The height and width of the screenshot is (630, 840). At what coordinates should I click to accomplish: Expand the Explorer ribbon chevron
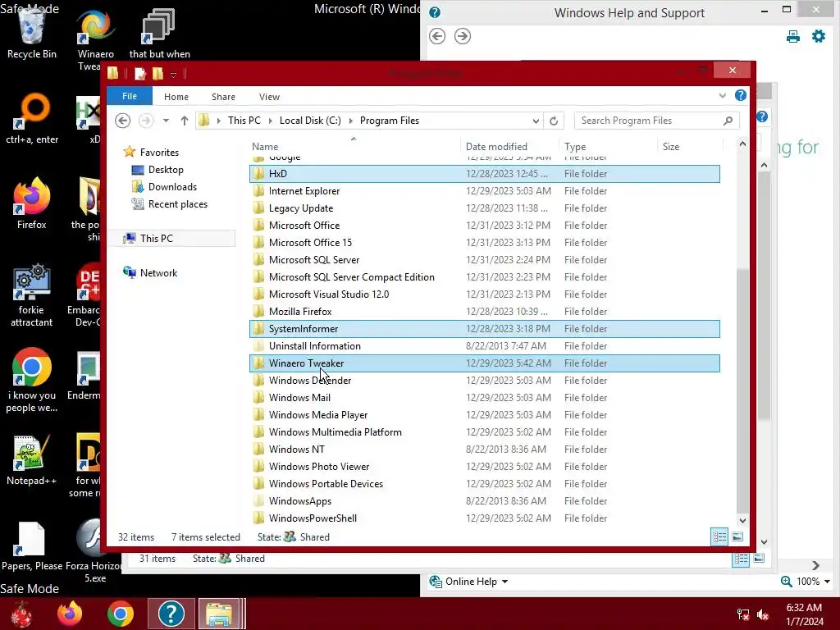(x=722, y=96)
